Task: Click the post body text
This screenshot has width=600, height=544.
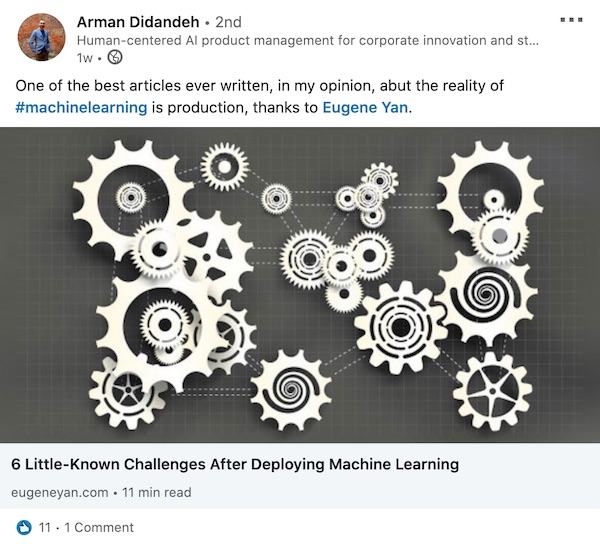Action: (259, 96)
